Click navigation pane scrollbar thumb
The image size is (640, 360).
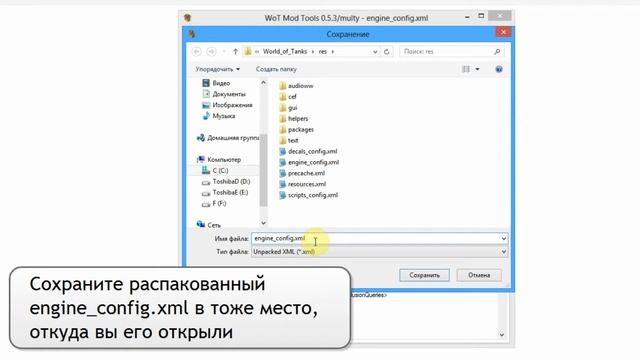[x=264, y=170]
